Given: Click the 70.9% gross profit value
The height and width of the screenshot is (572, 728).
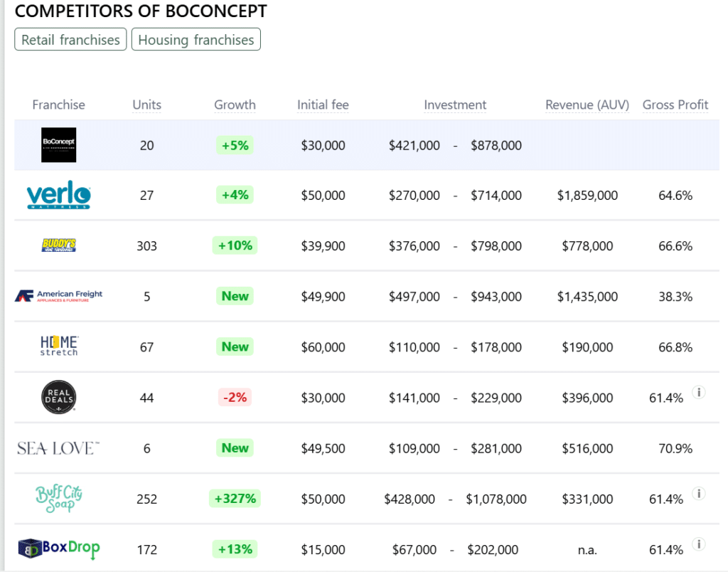Looking at the screenshot, I should pos(675,448).
